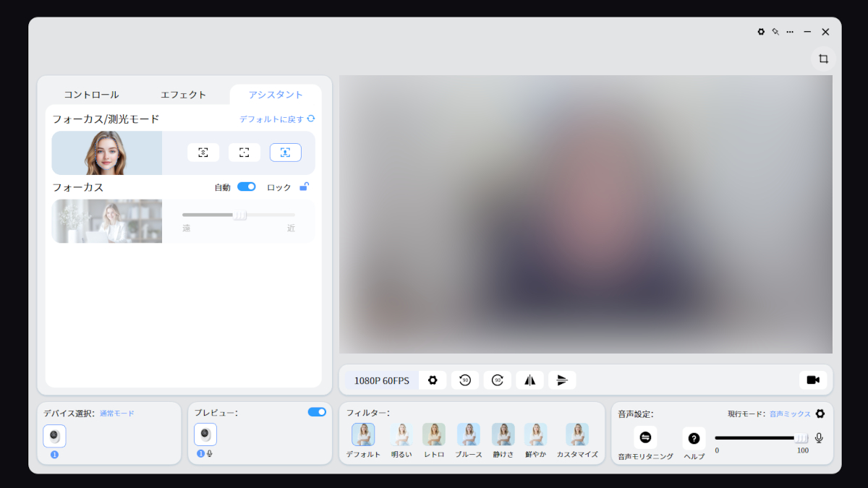Rotate the video 90 degrees clockwise

(x=497, y=380)
